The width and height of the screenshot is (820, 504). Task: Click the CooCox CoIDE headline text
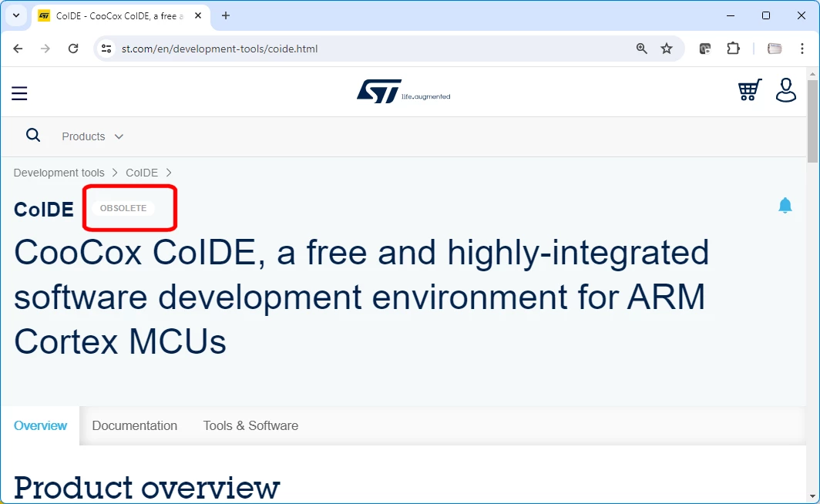coord(361,297)
